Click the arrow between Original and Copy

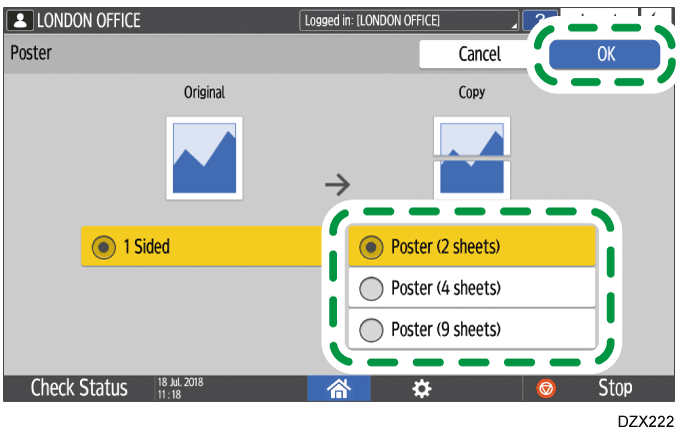click(339, 183)
